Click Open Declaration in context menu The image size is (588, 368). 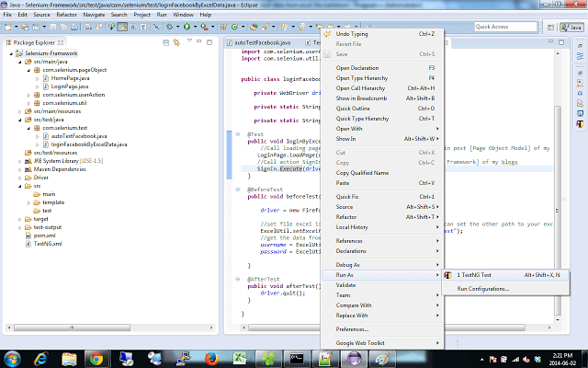382,68
